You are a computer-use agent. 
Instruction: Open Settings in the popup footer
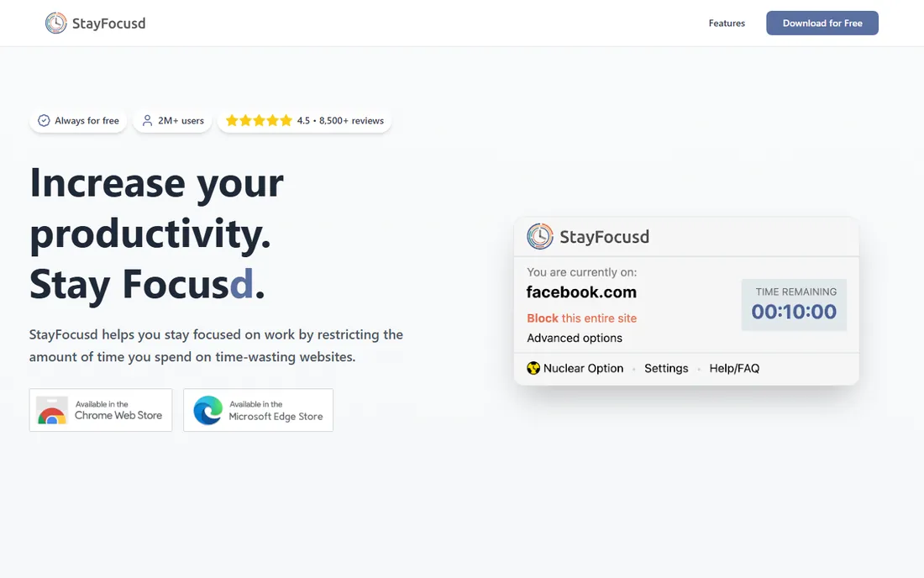(666, 368)
